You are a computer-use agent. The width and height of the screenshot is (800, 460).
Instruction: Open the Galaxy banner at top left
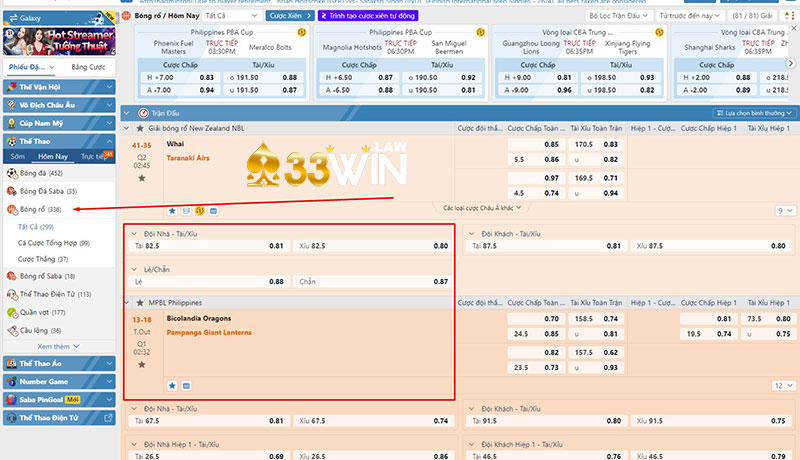(30, 16)
